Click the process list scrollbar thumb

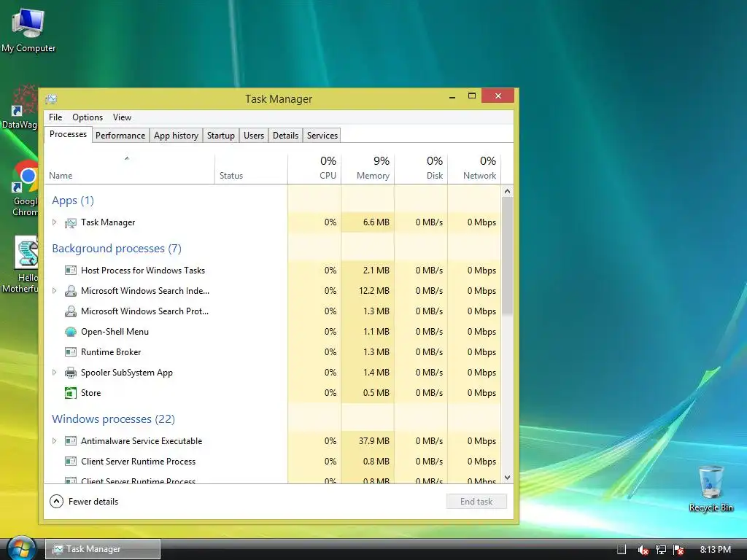pyautogui.click(x=508, y=255)
